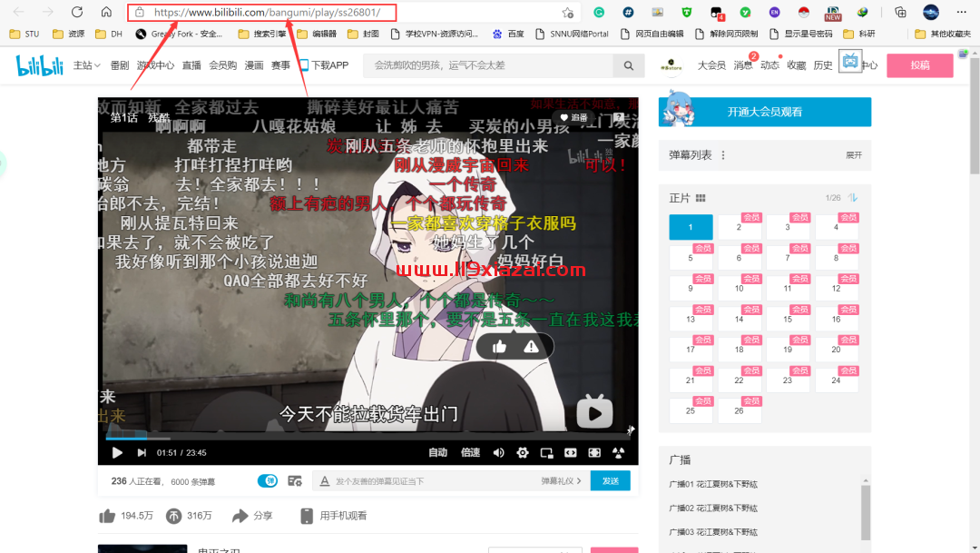Image resolution: width=980 pixels, height=553 pixels.
Task: Open the Pokeball extension icon
Action: 804,12
